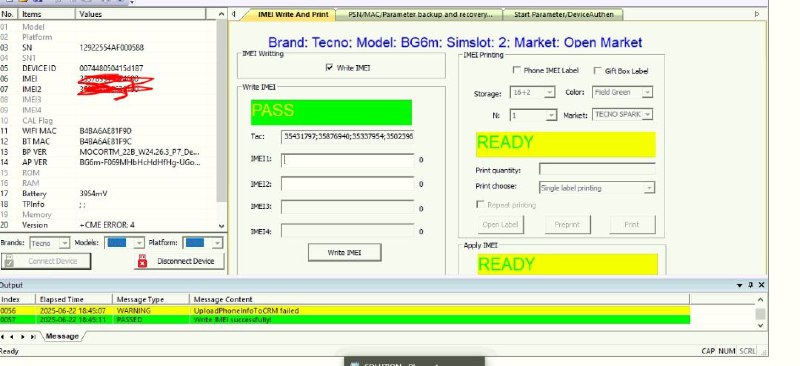Open the Color dropdown showing Field Green
Image resolution: width=800 pixels, height=366 pixels.
coord(647,92)
